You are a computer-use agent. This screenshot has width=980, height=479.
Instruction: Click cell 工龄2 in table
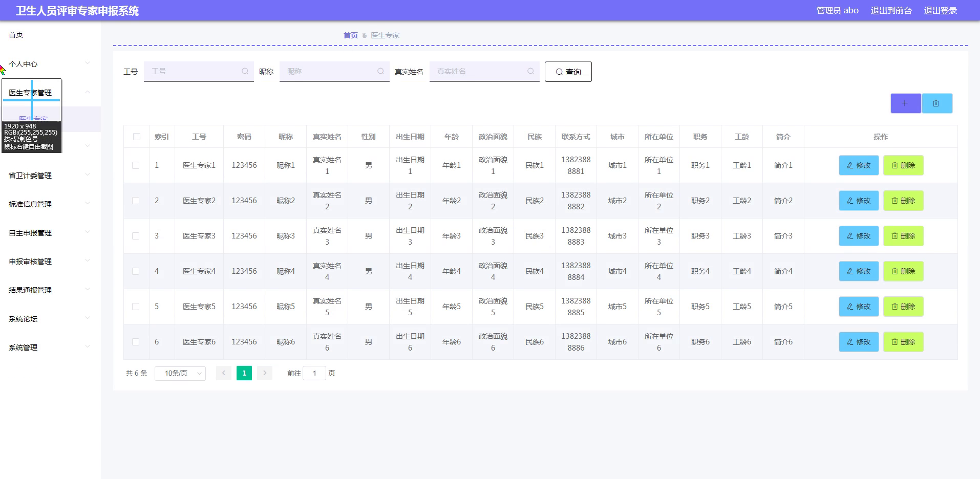coord(742,201)
